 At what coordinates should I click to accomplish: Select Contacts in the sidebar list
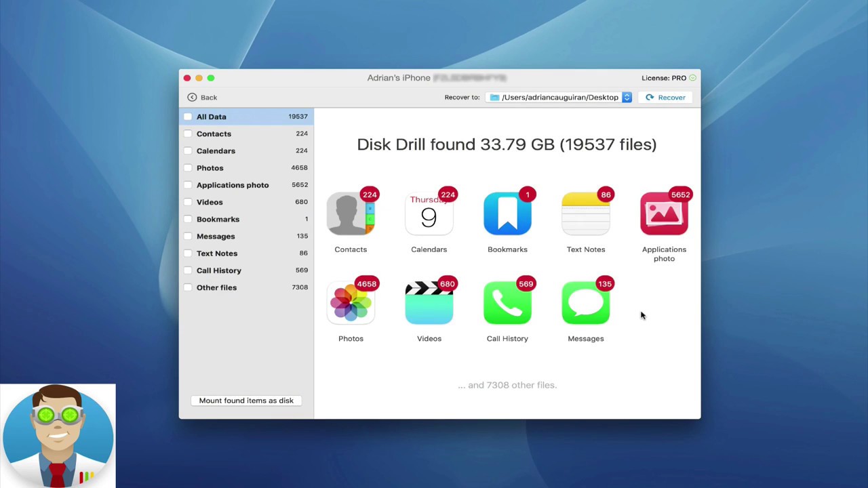point(245,134)
